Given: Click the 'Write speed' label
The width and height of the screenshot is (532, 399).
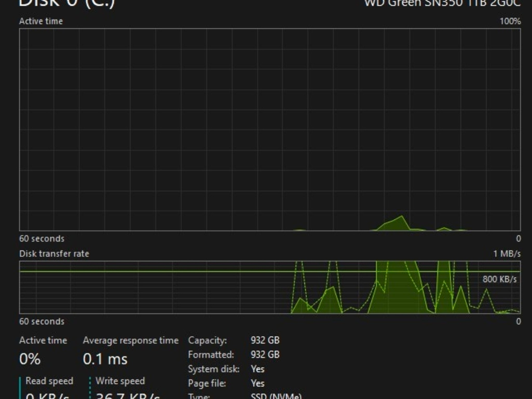Looking at the screenshot, I should [x=120, y=381].
